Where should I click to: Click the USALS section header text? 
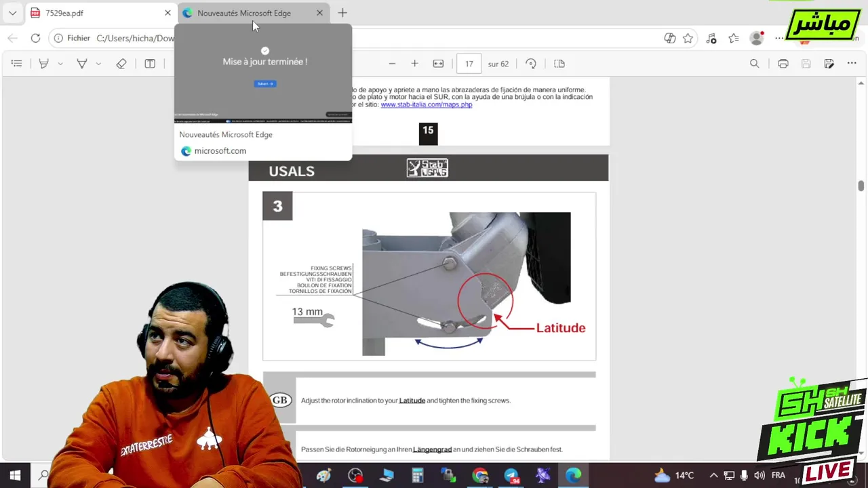point(292,171)
